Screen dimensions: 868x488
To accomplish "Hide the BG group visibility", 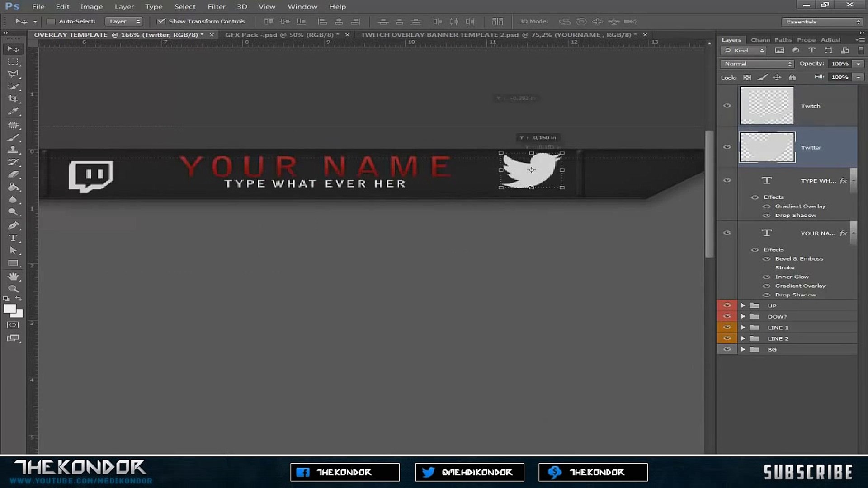I will [727, 349].
